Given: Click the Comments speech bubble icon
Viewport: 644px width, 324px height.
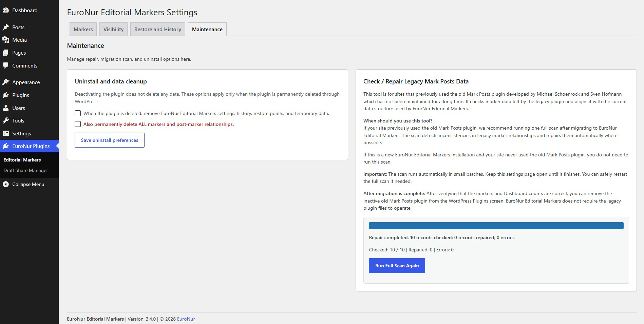Looking at the screenshot, I should tap(6, 65).
